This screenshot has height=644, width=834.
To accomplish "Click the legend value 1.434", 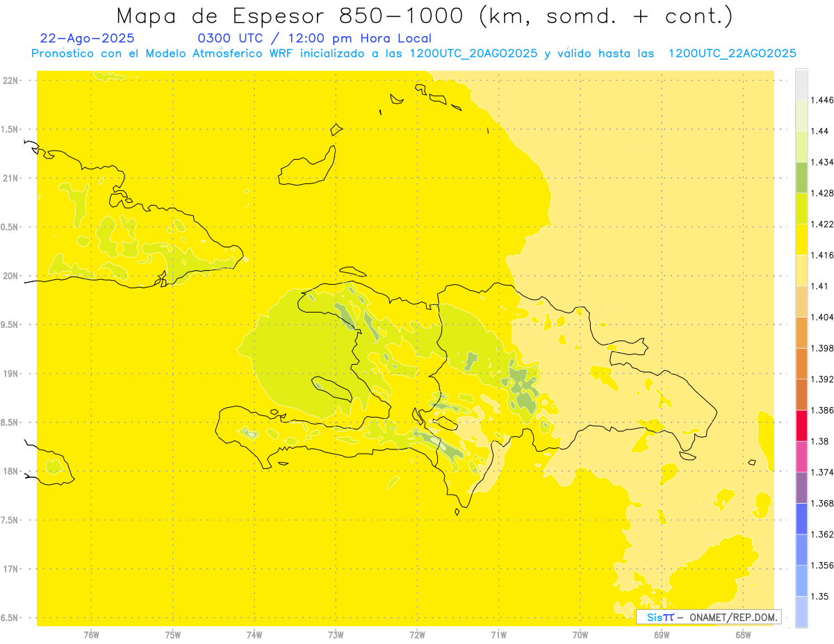I will tap(822, 162).
